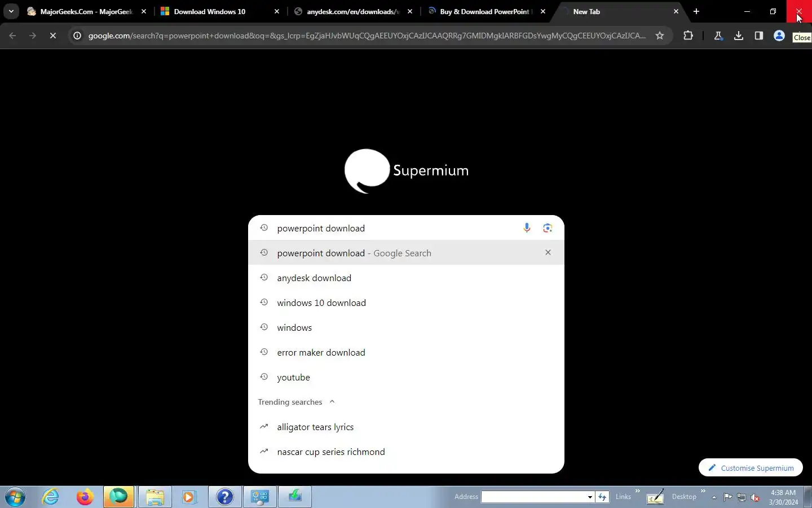Screen dimensions: 812x508
Task: Open the green download arrow taskbar app
Action: [294, 497]
